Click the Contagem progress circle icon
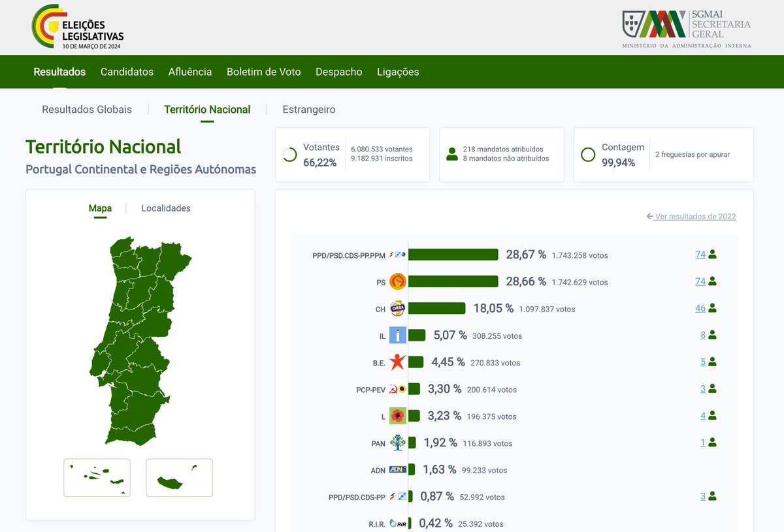 588,155
